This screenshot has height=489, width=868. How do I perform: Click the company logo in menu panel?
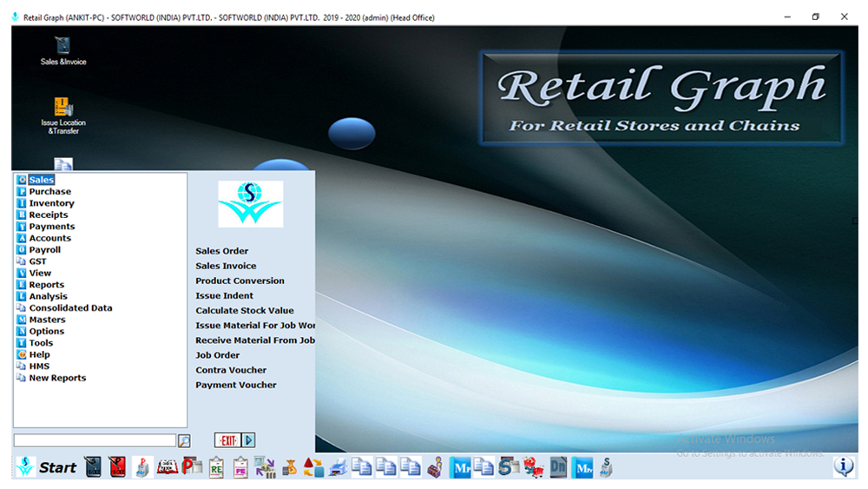coord(250,204)
